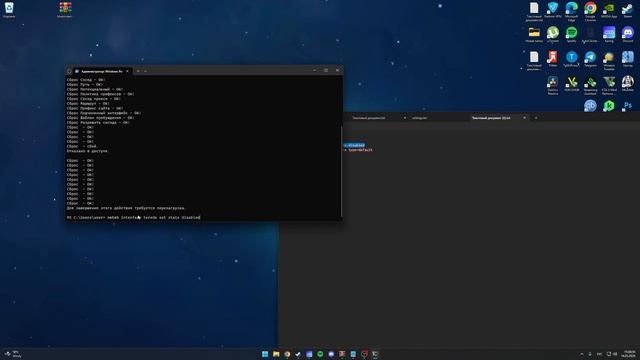Open the blue shield VPN shortcut
Screen dimensions: 640x360
553,10
